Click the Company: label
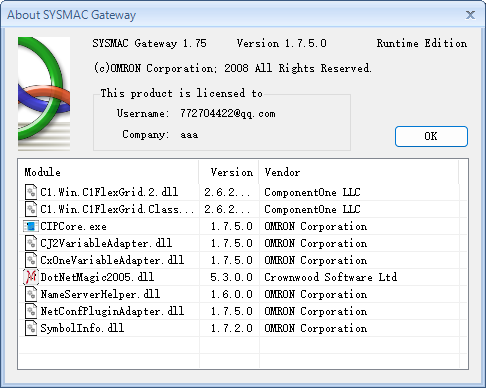Viewport: 486px width, 388px height. coord(146,134)
